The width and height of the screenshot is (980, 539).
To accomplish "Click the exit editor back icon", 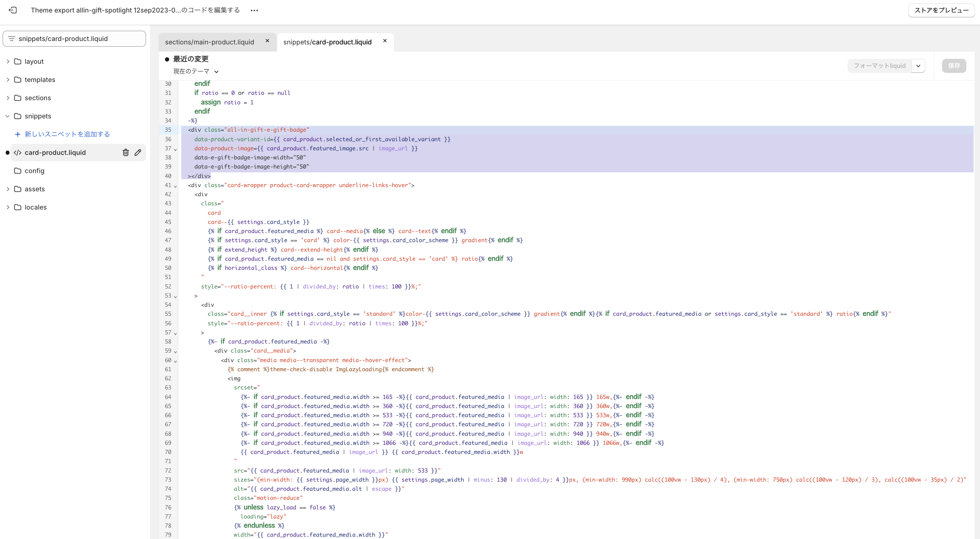I will tap(13, 10).
